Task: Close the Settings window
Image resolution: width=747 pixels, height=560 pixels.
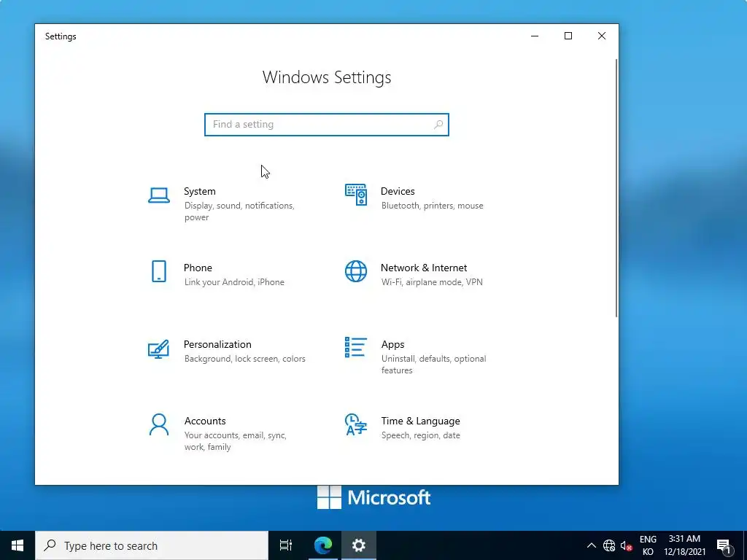Action: click(602, 36)
